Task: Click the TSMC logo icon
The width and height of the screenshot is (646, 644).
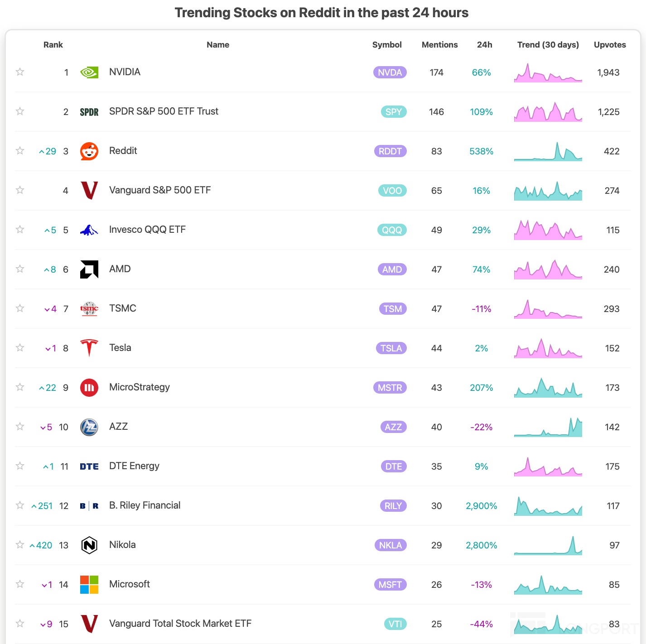Action: pyautogui.click(x=89, y=309)
